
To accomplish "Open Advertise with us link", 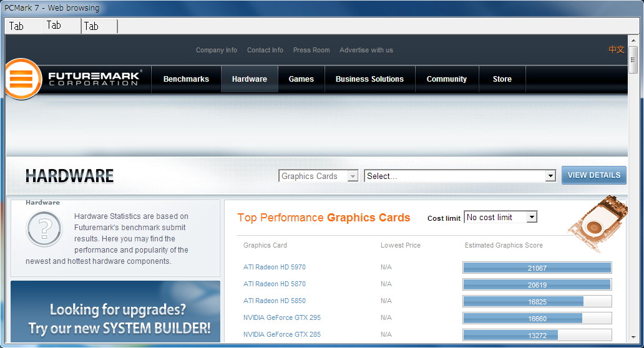I will [x=366, y=50].
